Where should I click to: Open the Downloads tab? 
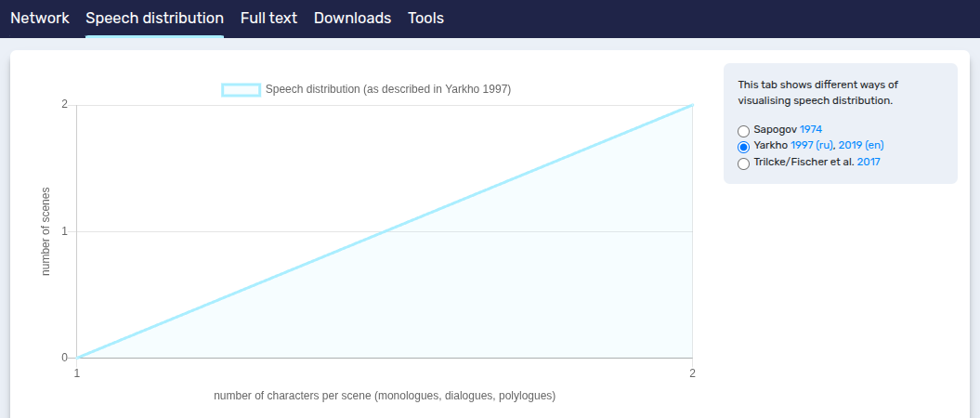click(352, 19)
